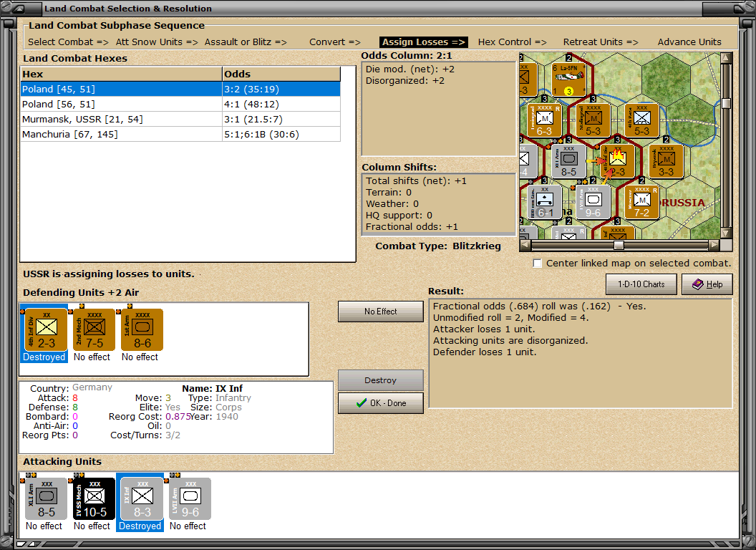Click the Hex Control subphase step
The width and height of the screenshot is (756, 550).
tap(512, 42)
